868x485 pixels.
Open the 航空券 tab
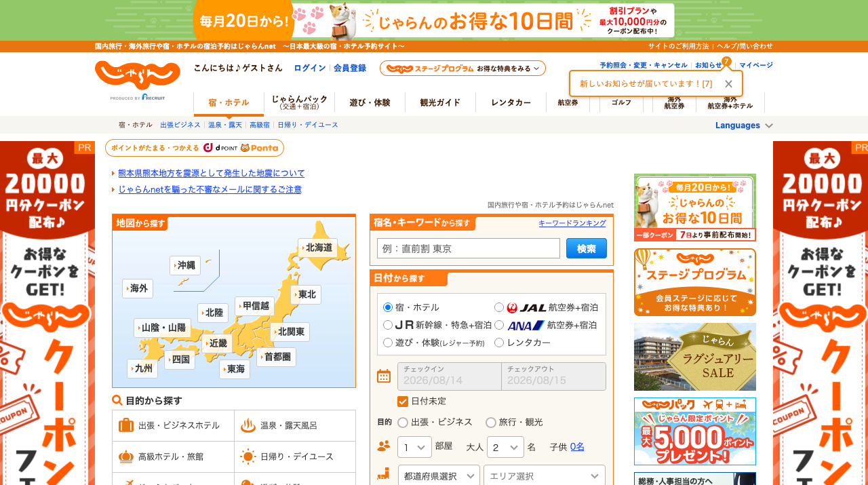click(568, 102)
